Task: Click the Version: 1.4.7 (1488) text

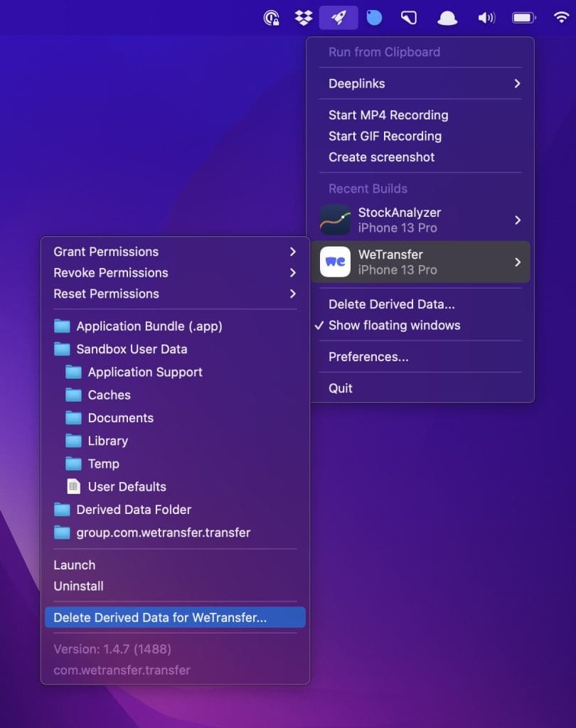Action: coord(112,649)
